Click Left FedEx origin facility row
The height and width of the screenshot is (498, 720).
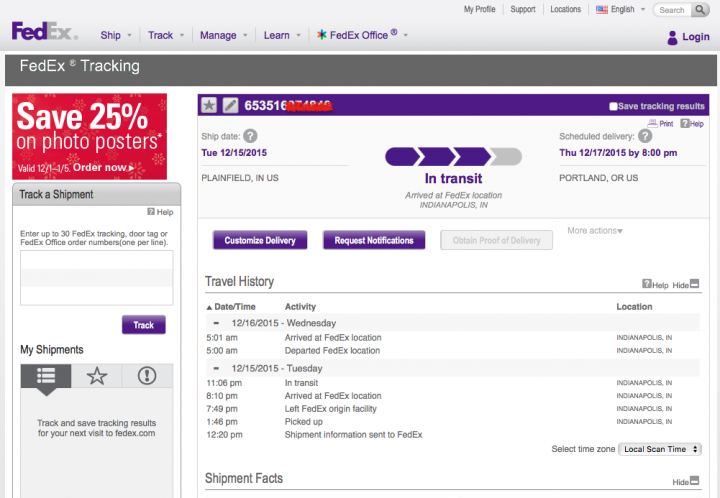tap(453, 409)
